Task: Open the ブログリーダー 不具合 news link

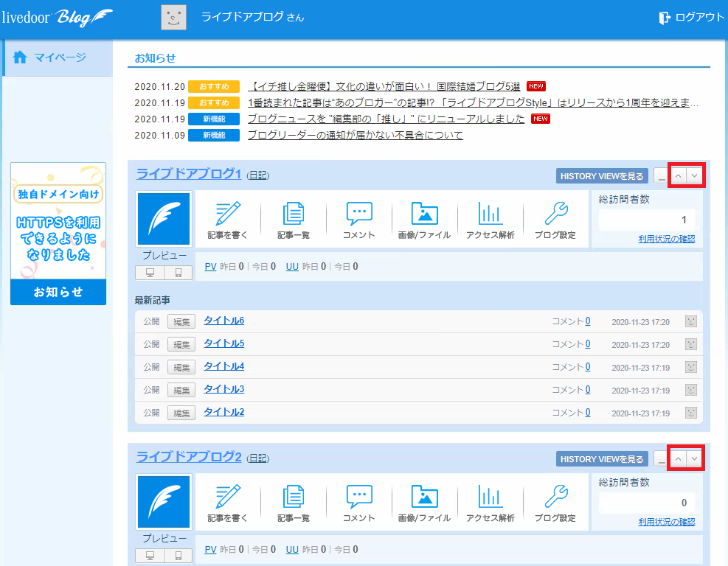Action: pyautogui.click(x=356, y=135)
